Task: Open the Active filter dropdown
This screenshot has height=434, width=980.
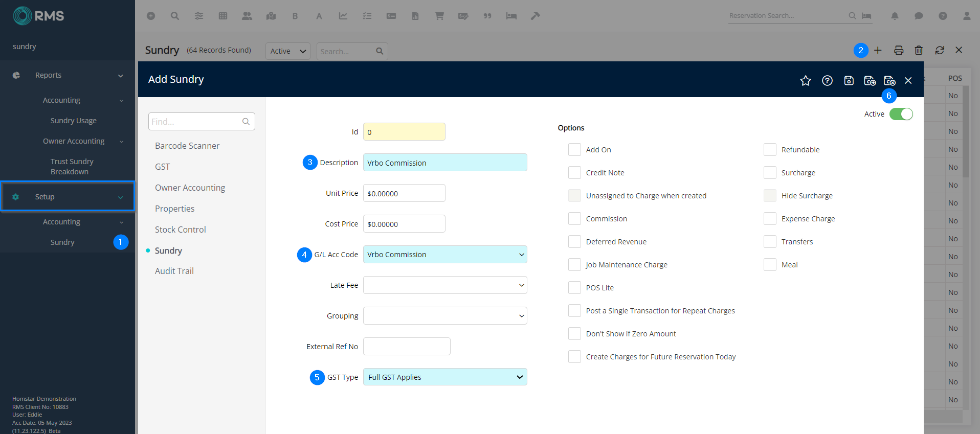Action: (287, 51)
